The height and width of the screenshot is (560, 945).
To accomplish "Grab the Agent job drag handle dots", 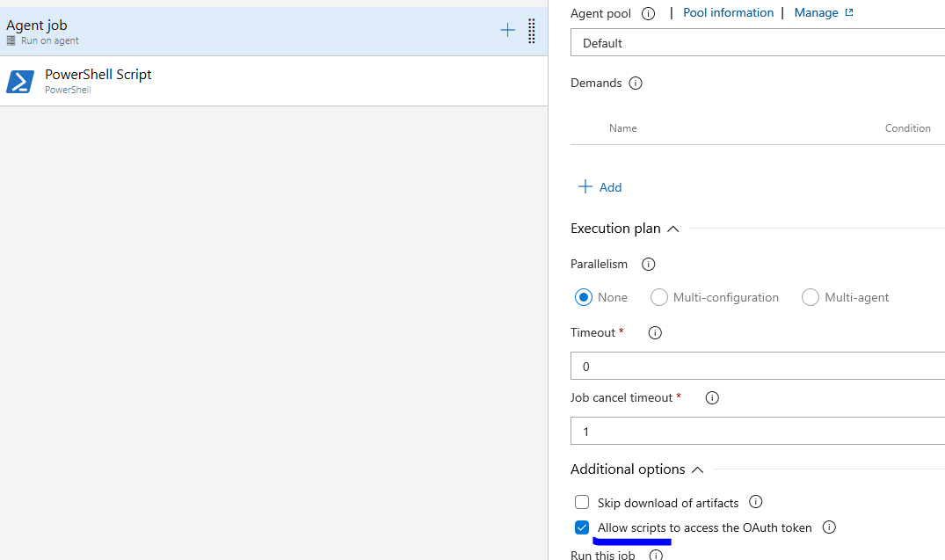I will pyautogui.click(x=531, y=31).
